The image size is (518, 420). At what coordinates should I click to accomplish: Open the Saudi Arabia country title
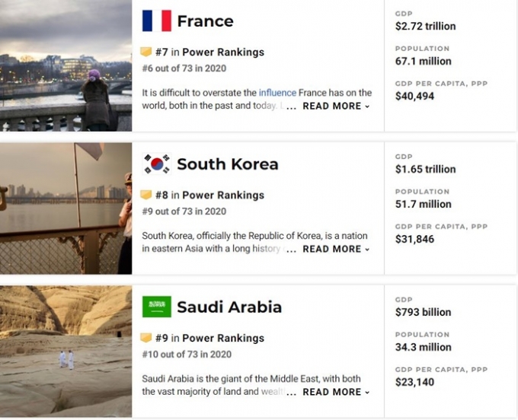(x=229, y=307)
